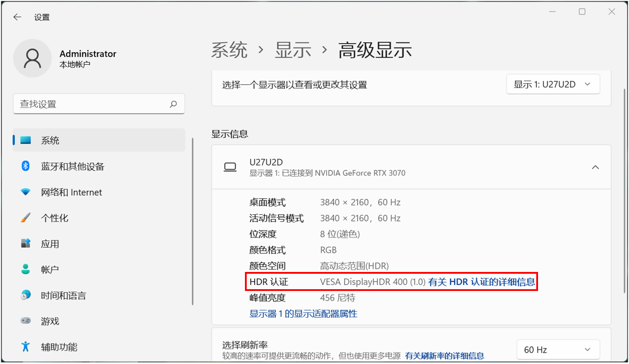The height and width of the screenshot is (364, 629).
Task: Open the 60 Hz refresh rate dropdown
Action: click(557, 350)
